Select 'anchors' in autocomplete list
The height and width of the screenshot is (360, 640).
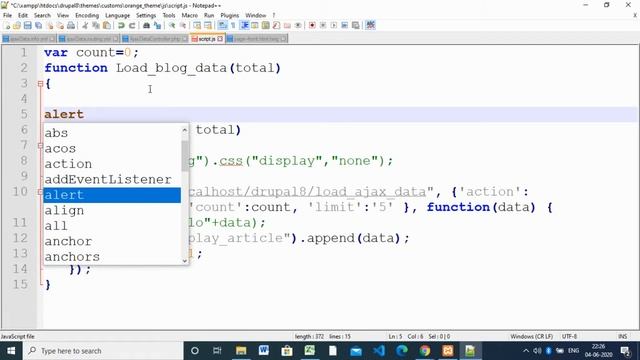coord(112,257)
